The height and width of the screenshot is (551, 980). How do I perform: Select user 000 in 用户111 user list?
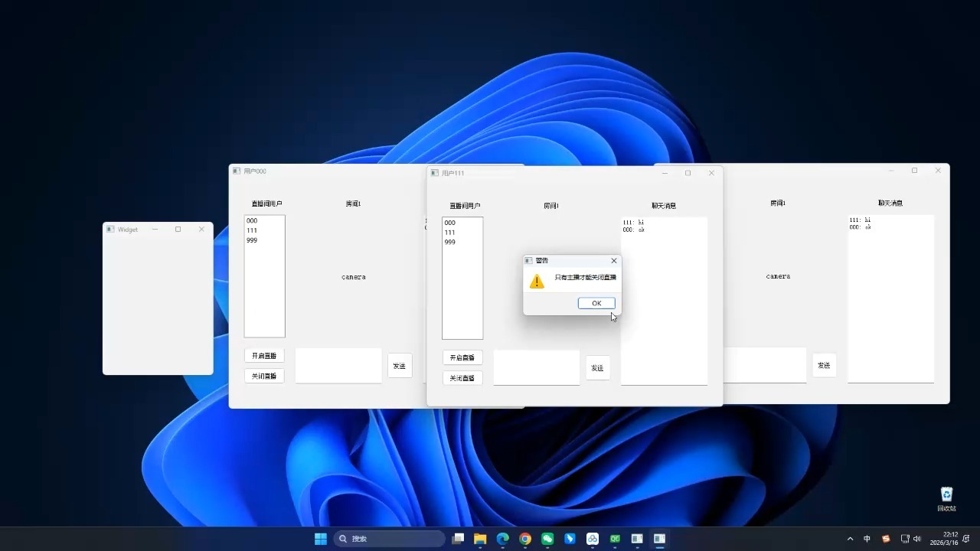click(462, 223)
